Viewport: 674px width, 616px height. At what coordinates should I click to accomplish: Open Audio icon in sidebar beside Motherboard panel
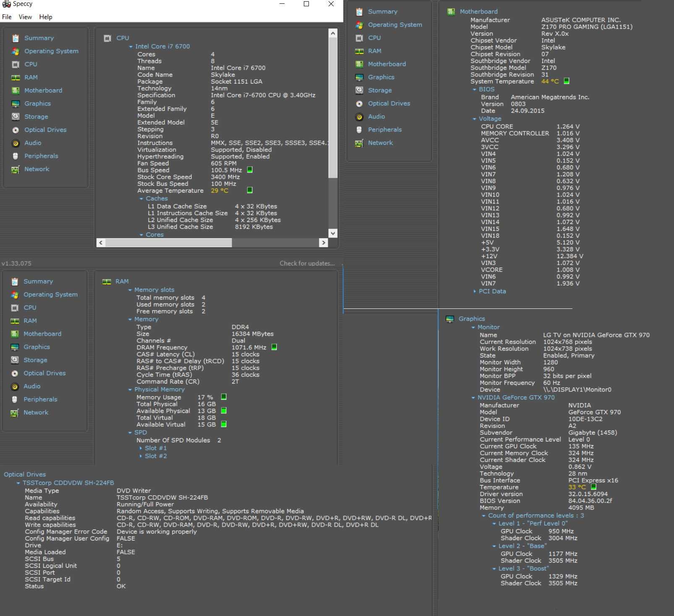359,117
